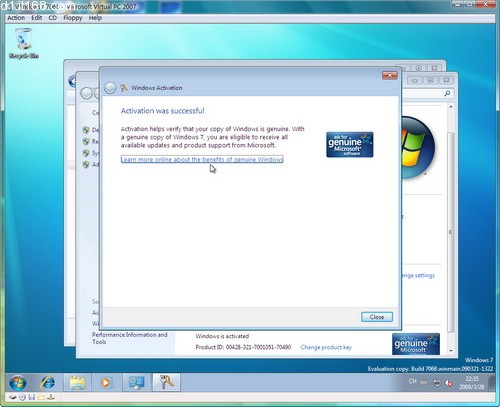This screenshot has height=407, width=500.
Task: Click the second shield icon in the System sidebar
Action: tap(86, 141)
